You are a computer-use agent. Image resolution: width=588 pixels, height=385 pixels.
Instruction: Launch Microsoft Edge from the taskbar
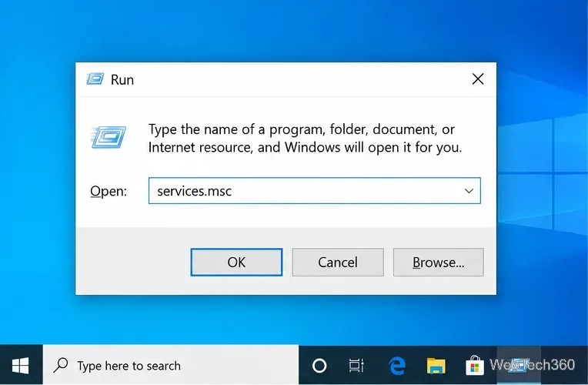click(397, 365)
